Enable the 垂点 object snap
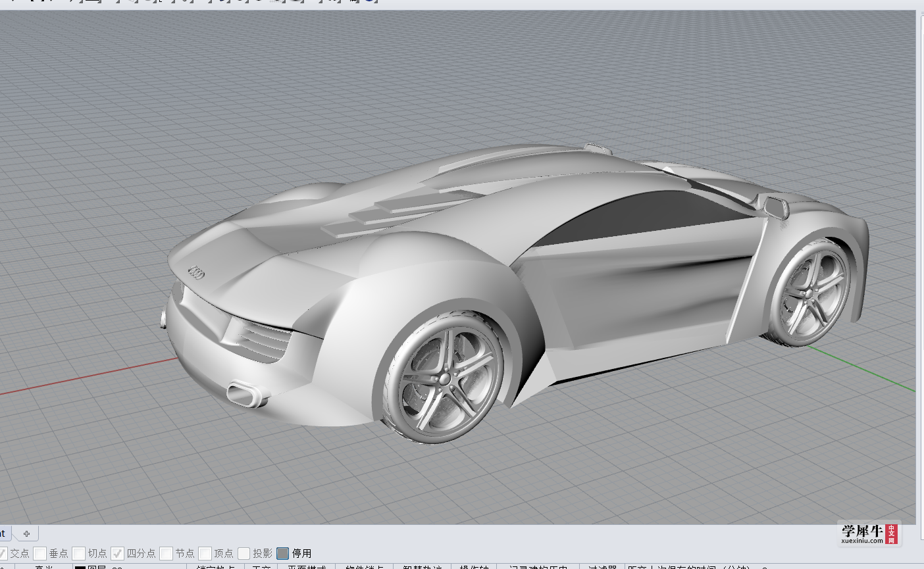The image size is (924, 569). tap(40, 553)
